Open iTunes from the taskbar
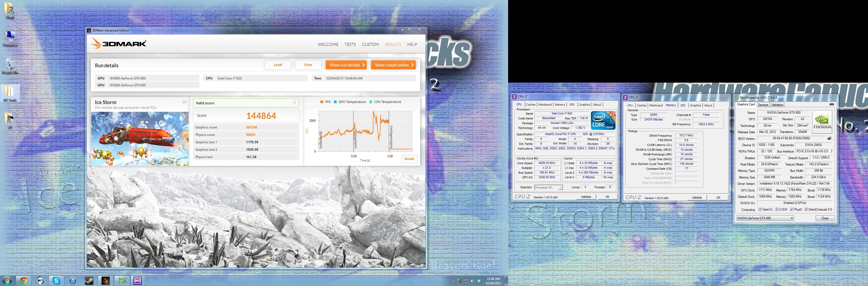Image resolution: width=868 pixels, height=286 pixels. point(73,281)
